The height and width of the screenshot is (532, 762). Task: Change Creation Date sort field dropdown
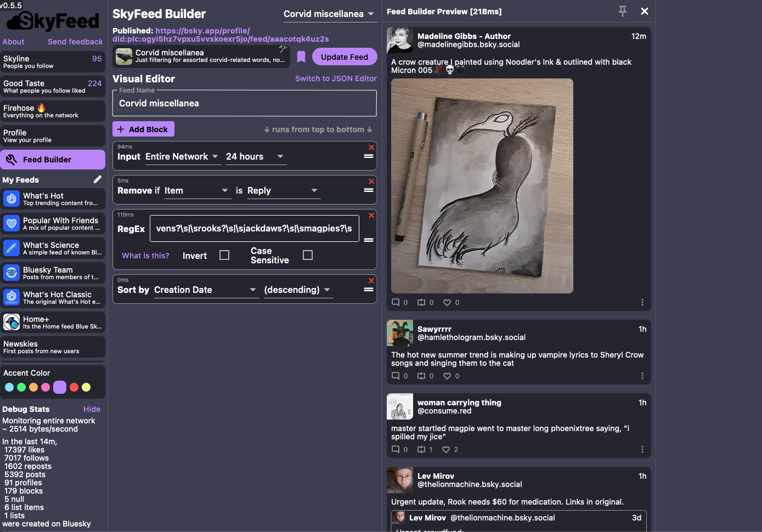[205, 290]
